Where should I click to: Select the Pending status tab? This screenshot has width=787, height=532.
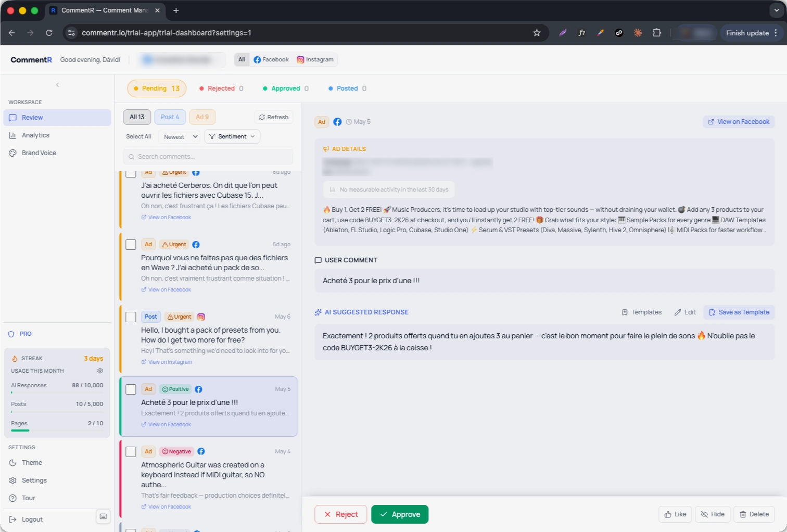pyautogui.click(x=157, y=88)
